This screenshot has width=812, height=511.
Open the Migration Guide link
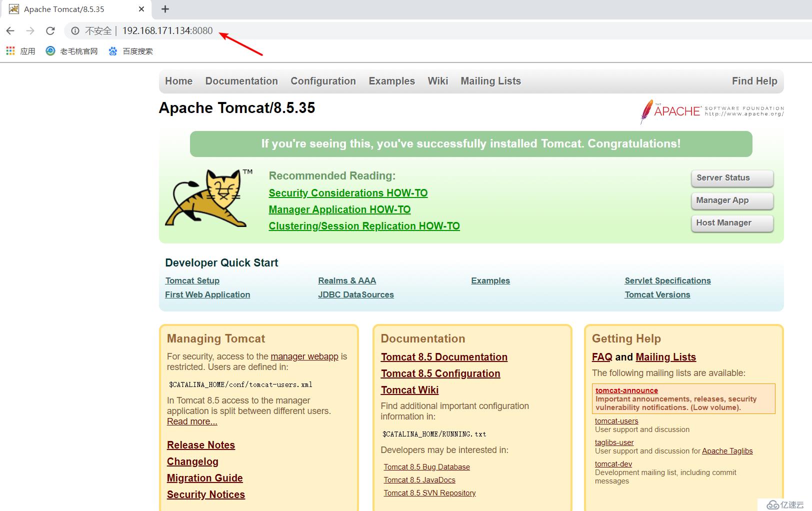[x=205, y=478]
